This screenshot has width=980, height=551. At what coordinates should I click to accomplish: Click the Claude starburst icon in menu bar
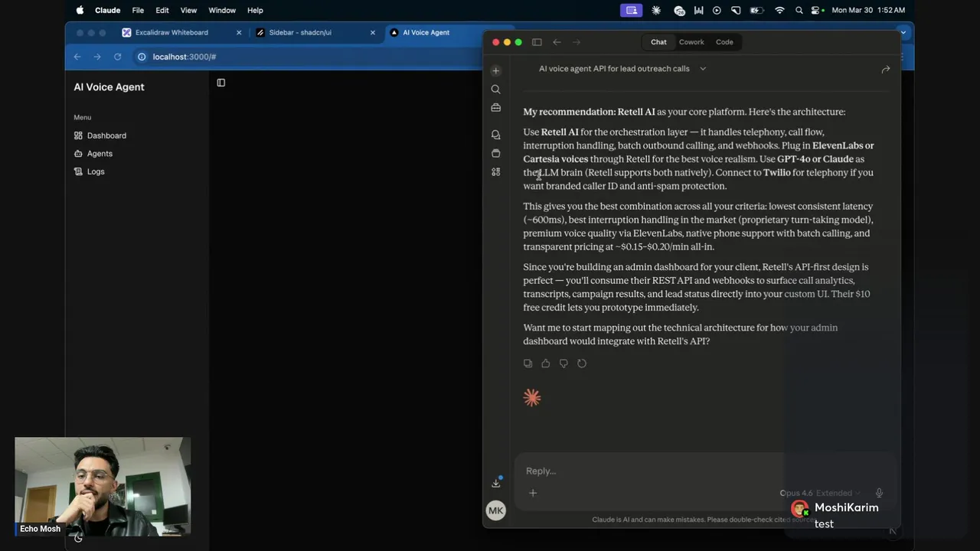point(656,10)
